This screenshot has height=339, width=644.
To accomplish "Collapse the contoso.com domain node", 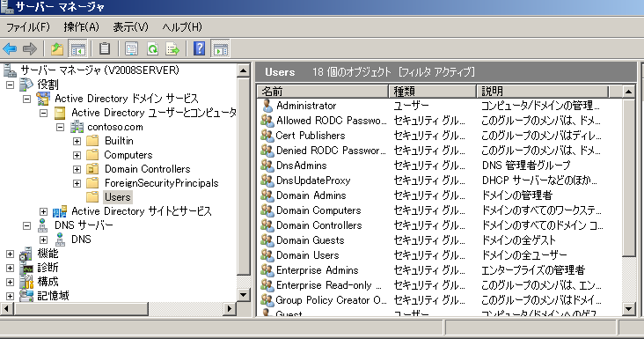I will [x=61, y=127].
